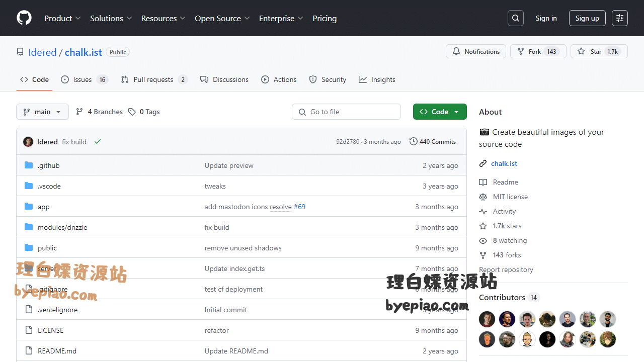Open the 'Update README.md' commit message
Image resolution: width=644 pixels, height=362 pixels.
point(236,351)
